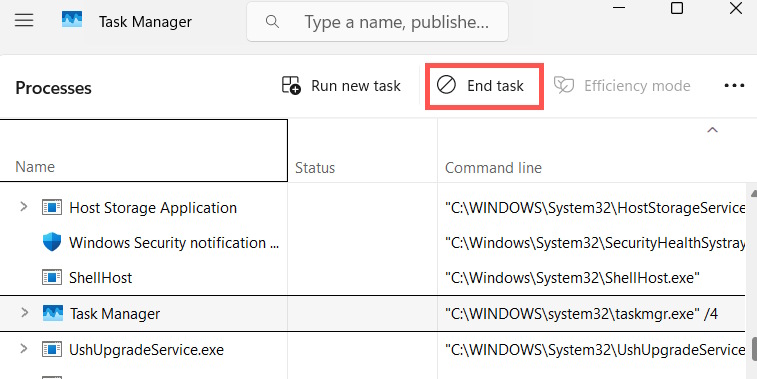Click Run new task
Image resolution: width=757 pixels, height=379 pixels.
341,86
